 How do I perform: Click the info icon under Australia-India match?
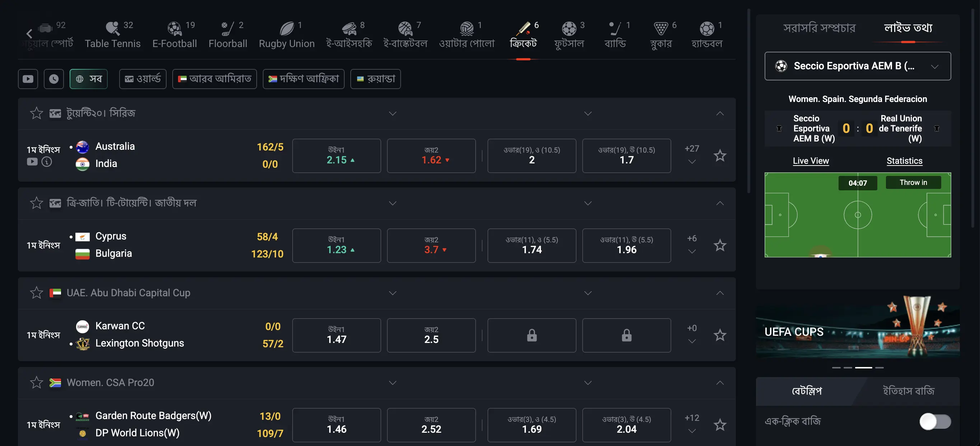click(x=47, y=161)
